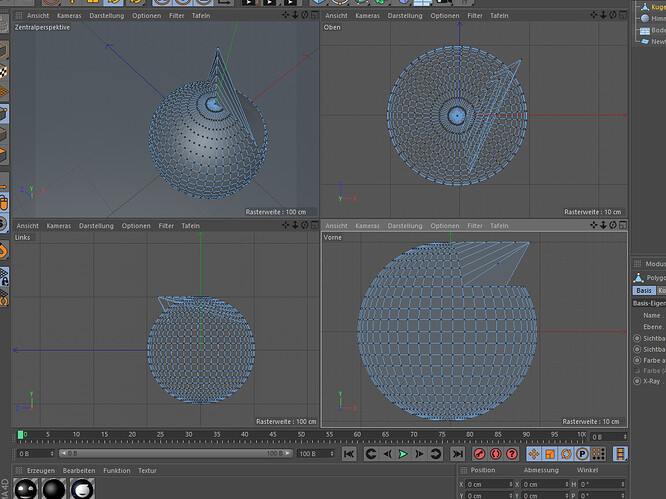This screenshot has height=499, width=666.
Task: Click the zoom arrow icon of the Oben viewport
Action: (603, 15)
